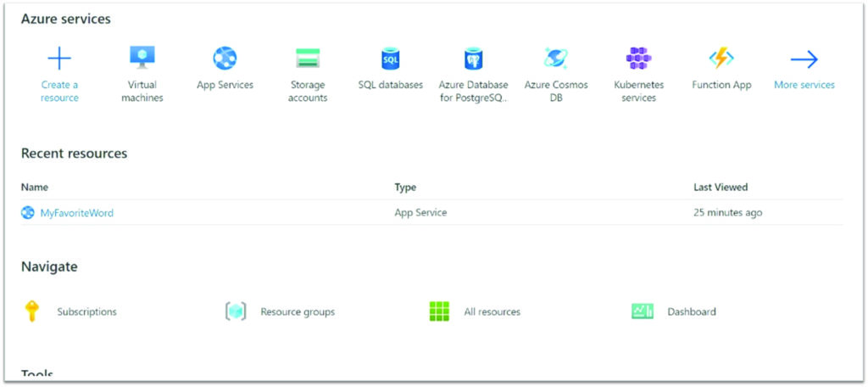Click the Resource groups cube icon
The width and height of the screenshot is (868, 387).
pyautogui.click(x=236, y=311)
